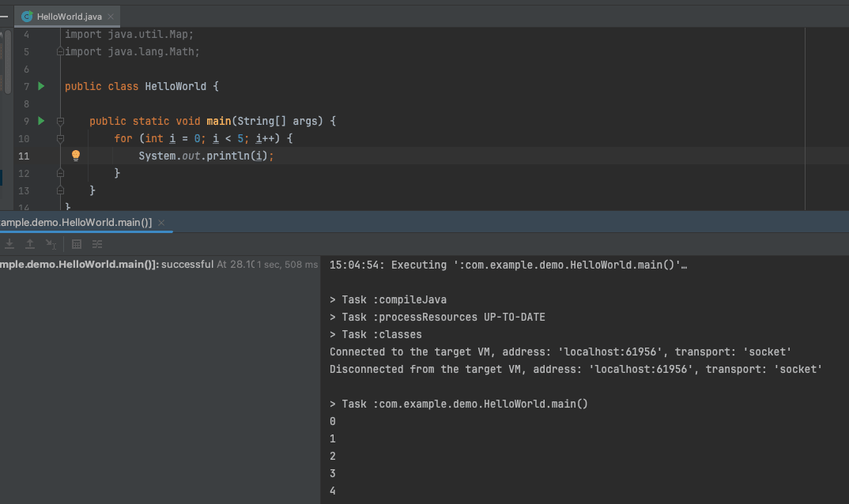This screenshot has height=504, width=849.
Task: Click the fold end marker on line 13
Action: coord(60,190)
